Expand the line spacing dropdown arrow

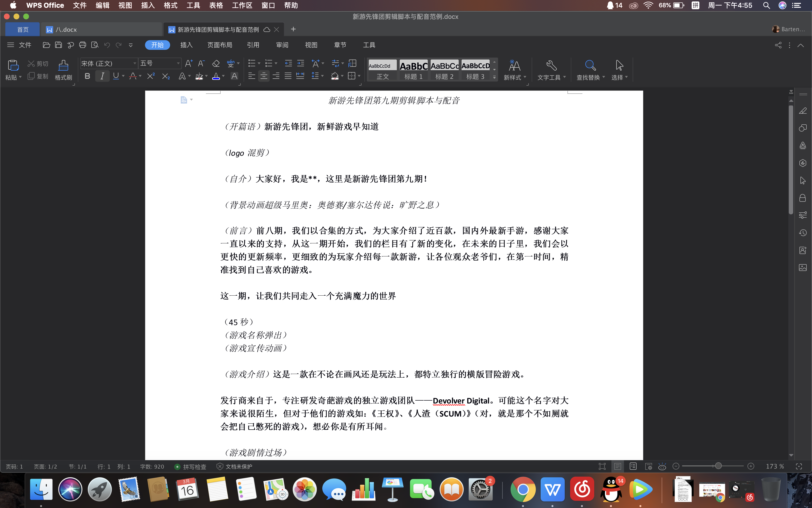coord(322,76)
